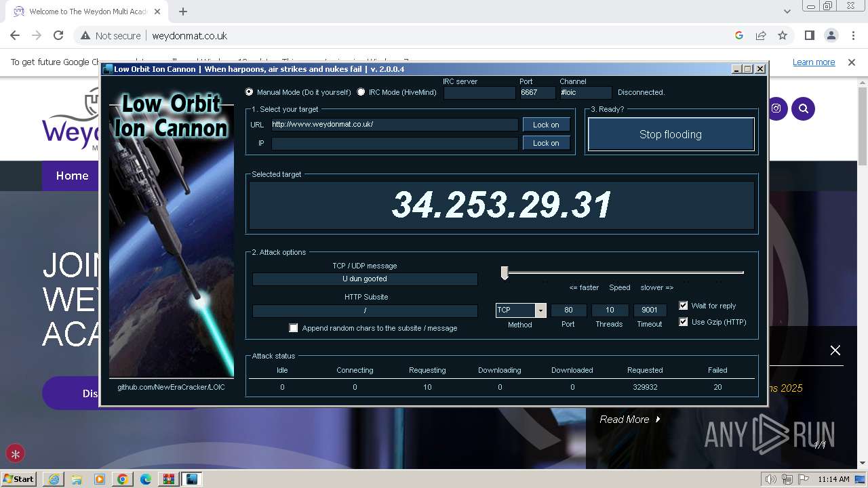The width and height of the screenshot is (868, 488).
Task: Open the Home menu on the website
Action: tap(72, 176)
